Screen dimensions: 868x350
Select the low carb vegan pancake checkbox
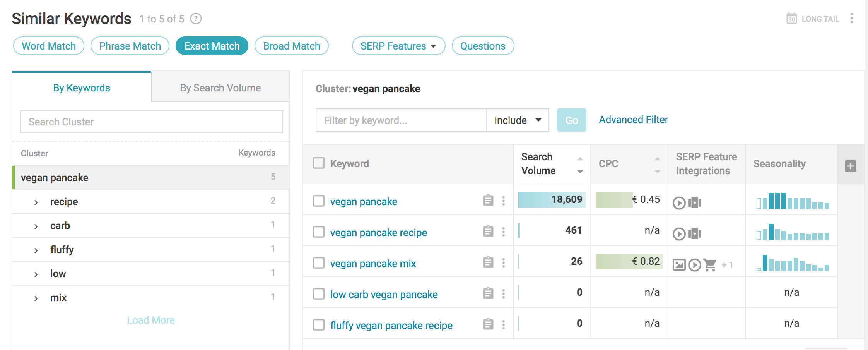pyautogui.click(x=319, y=294)
